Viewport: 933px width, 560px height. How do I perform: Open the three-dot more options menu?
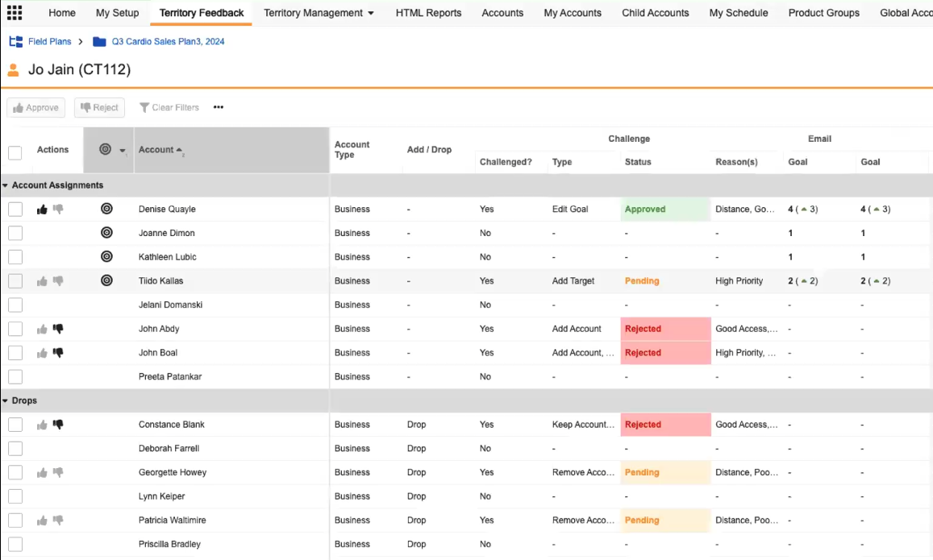[219, 108]
